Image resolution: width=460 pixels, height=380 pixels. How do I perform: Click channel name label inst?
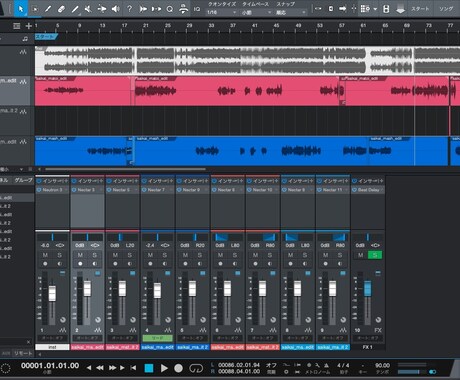[x=52, y=347]
